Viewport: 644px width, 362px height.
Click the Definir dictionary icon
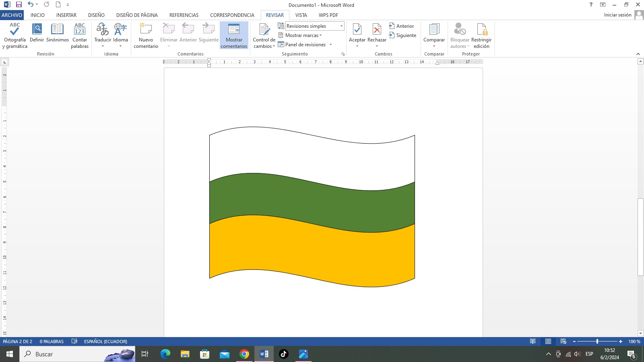click(37, 30)
